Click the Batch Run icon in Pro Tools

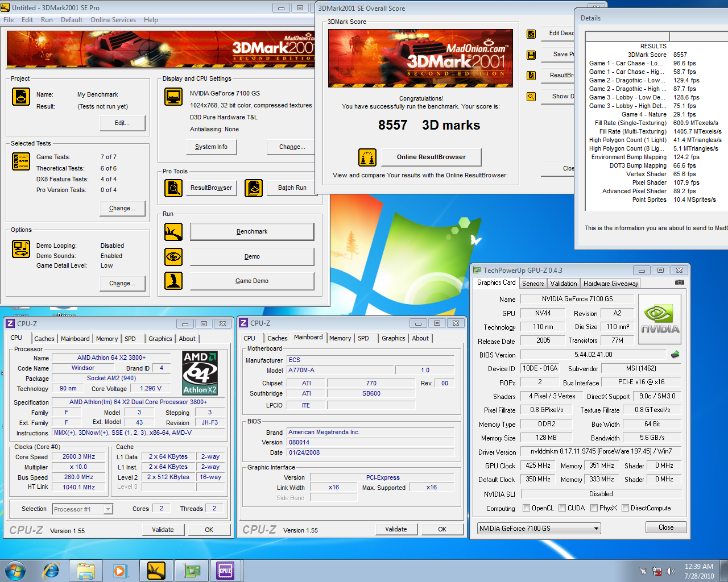click(x=254, y=188)
